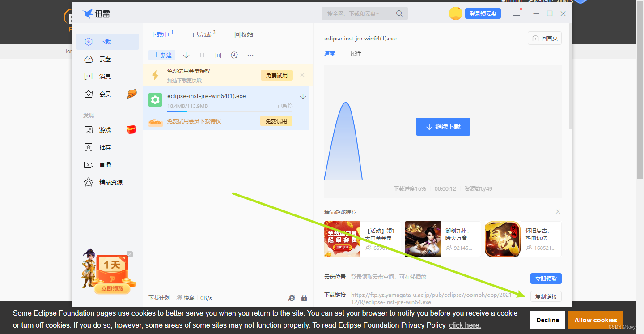Click the Xunlei bird logo
Screen dimensions: 644x334
coord(88,14)
